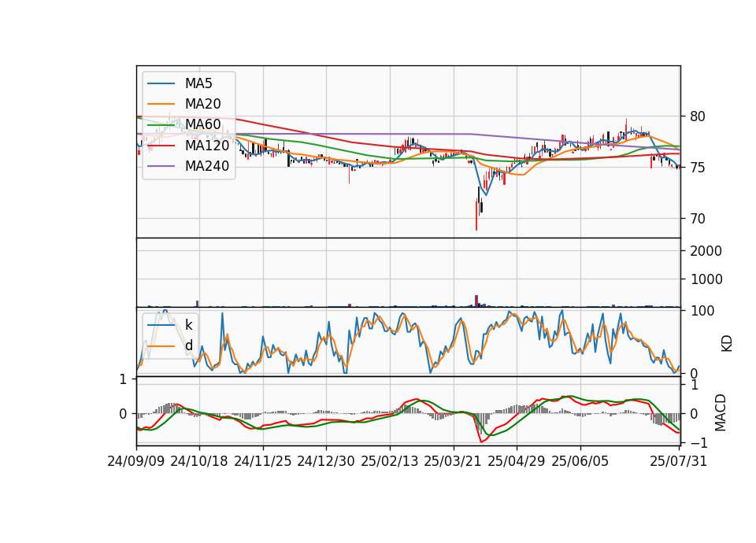Click the 25/03/21 date label

[x=453, y=461]
